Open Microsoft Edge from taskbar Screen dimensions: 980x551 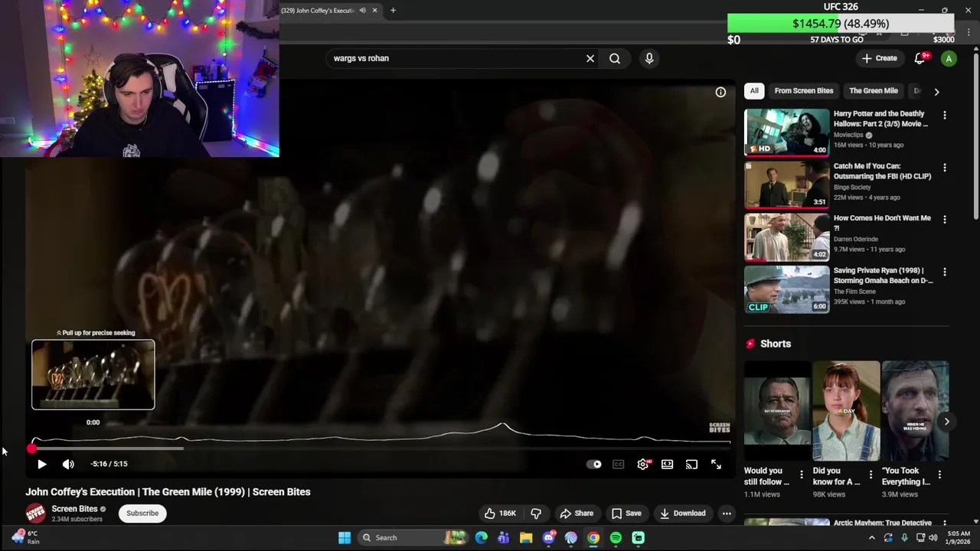[481, 538]
